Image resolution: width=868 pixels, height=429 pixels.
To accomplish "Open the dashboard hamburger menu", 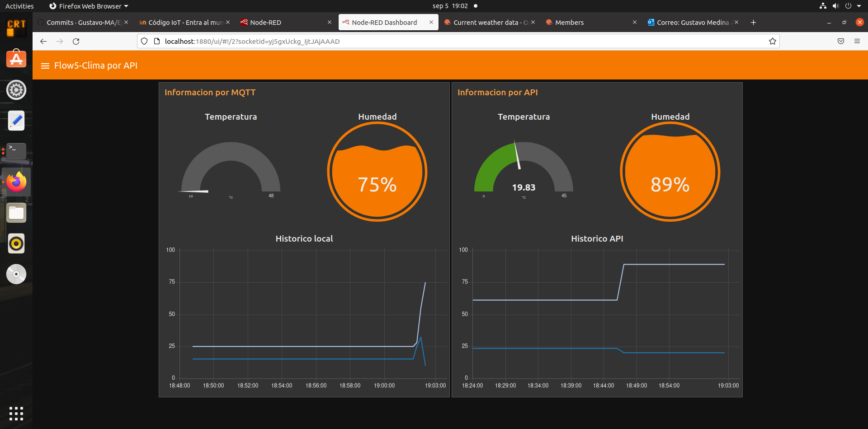I will [45, 66].
